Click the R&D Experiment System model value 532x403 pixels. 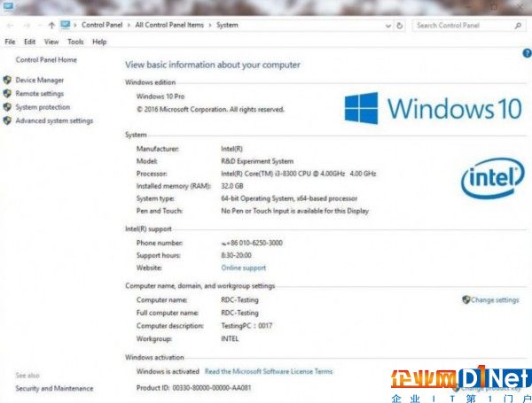point(257,161)
